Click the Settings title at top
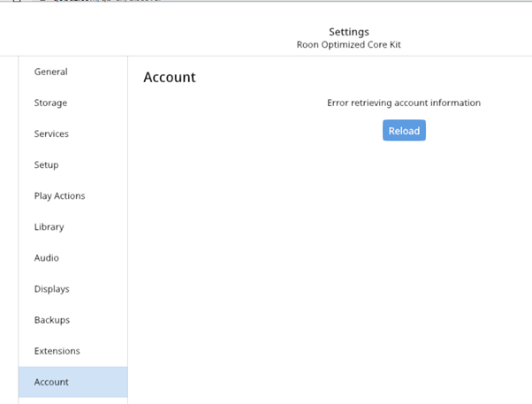This screenshot has width=532, height=404. tap(349, 32)
